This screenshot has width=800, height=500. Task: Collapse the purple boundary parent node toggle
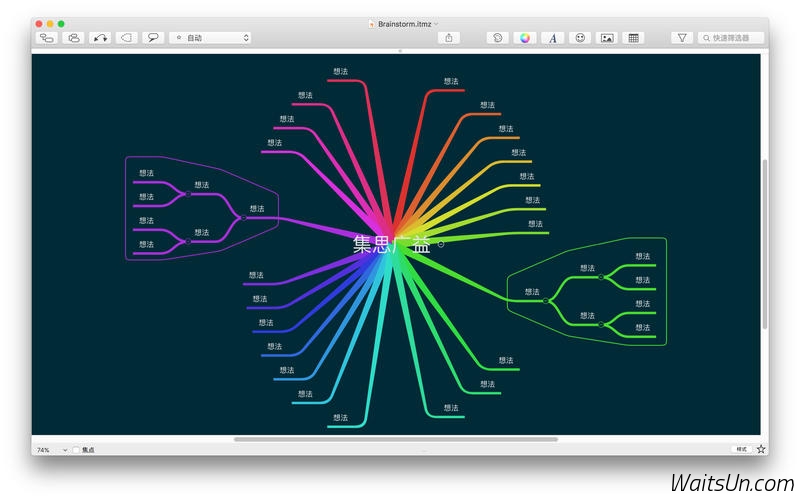coord(243,218)
